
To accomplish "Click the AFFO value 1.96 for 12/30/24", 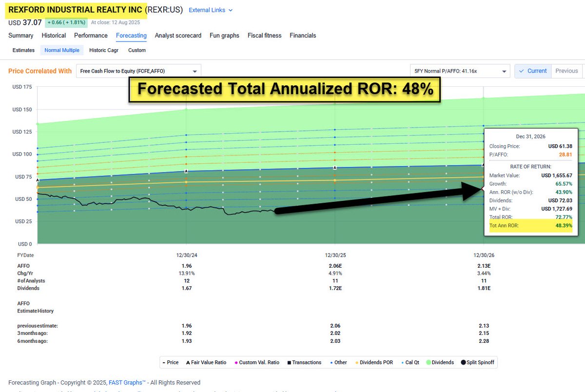I will click(186, 266).
